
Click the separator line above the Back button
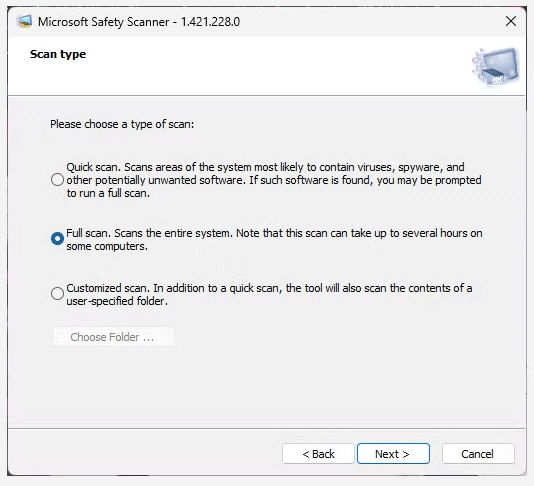tap(267, 428)
